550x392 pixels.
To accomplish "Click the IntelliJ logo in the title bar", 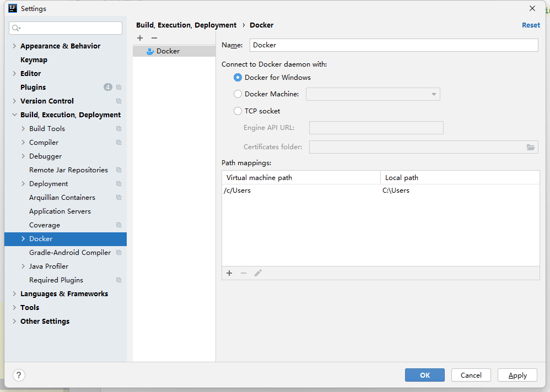I will [13, 8].
